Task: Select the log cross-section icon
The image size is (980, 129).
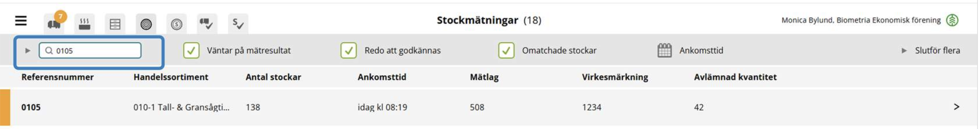Action: pos(146,24)
